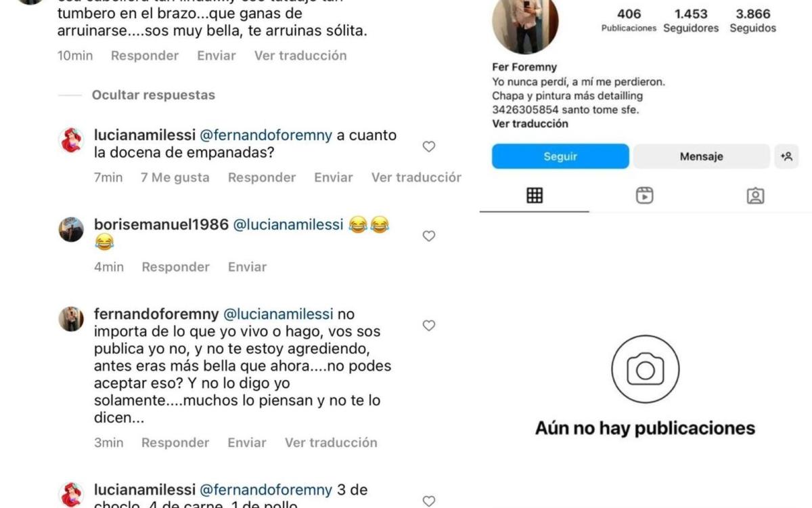
Task: Tap Ver traducción under the profile bio
Action: [530, 123]
